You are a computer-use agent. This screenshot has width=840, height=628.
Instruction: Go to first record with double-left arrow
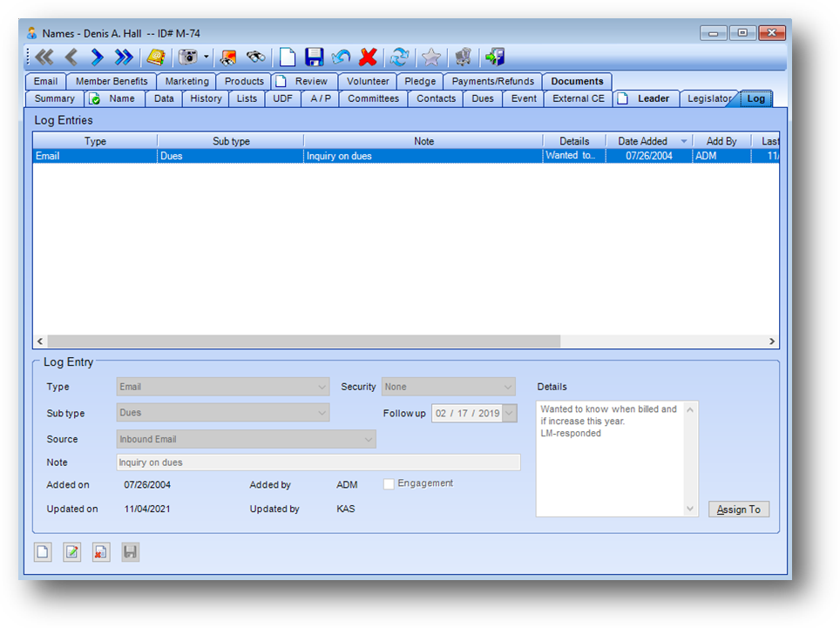click(x=44, y=57)
